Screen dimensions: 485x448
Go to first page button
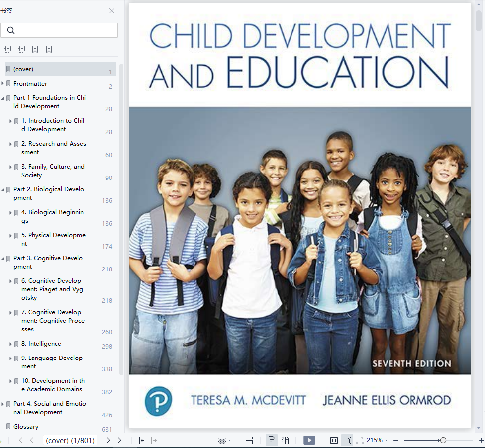[20, 440]
